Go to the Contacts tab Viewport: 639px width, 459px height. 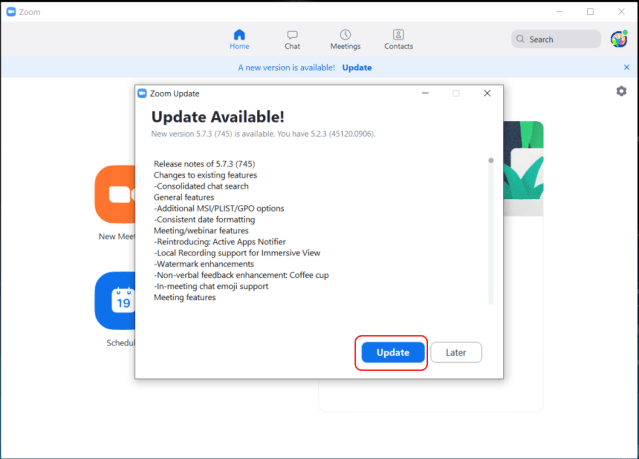point(398,40)
